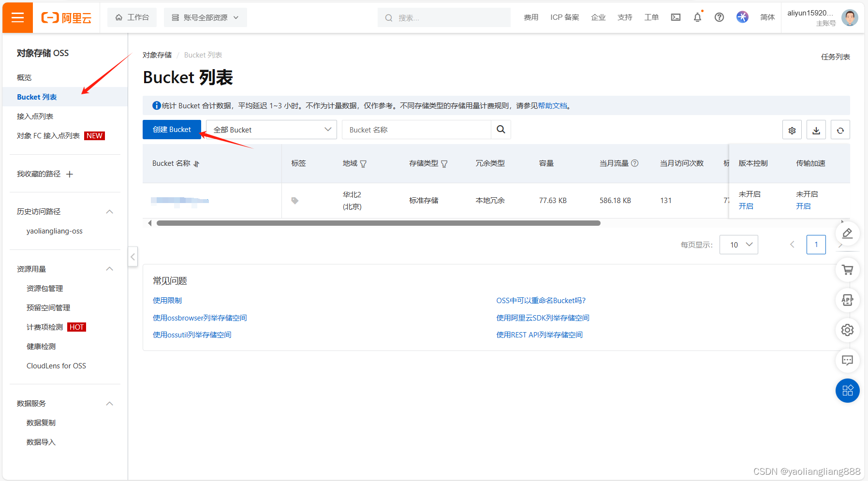Image resolution: width=868 pixels, height=481 pixels.
Task: Click the 创建 Bucket button
Action: pyautogui.click(x=172, y=130)
